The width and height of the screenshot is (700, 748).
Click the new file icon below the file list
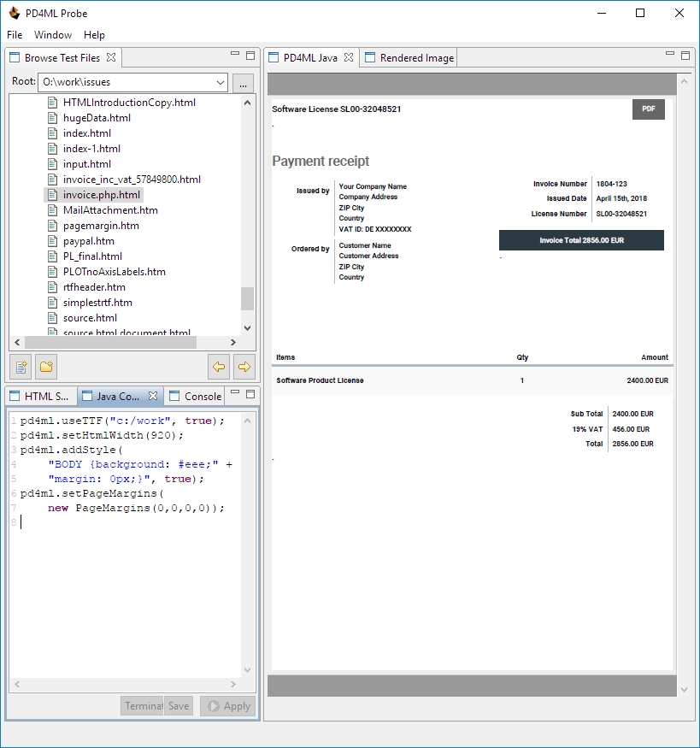(22, 367)
